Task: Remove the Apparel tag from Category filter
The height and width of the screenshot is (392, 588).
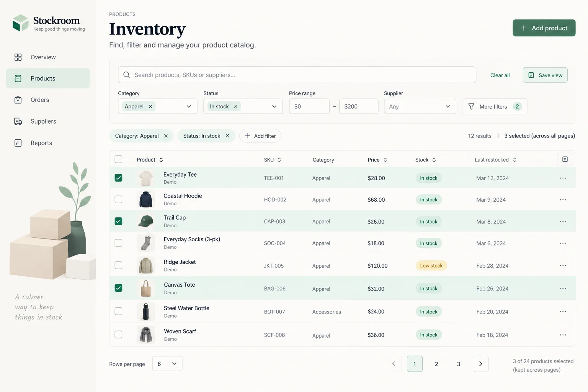Action: tap(150, 106)
